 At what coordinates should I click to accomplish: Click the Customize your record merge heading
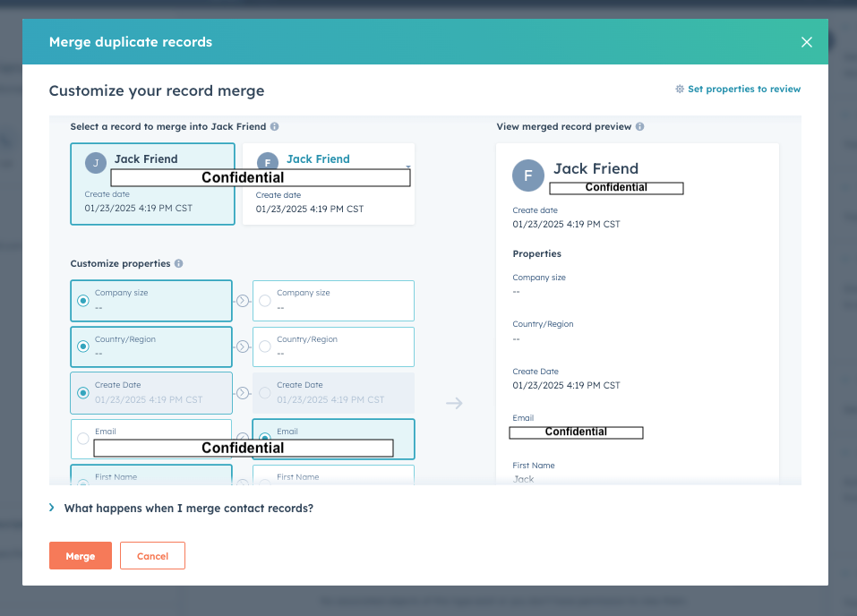point(157,90)
